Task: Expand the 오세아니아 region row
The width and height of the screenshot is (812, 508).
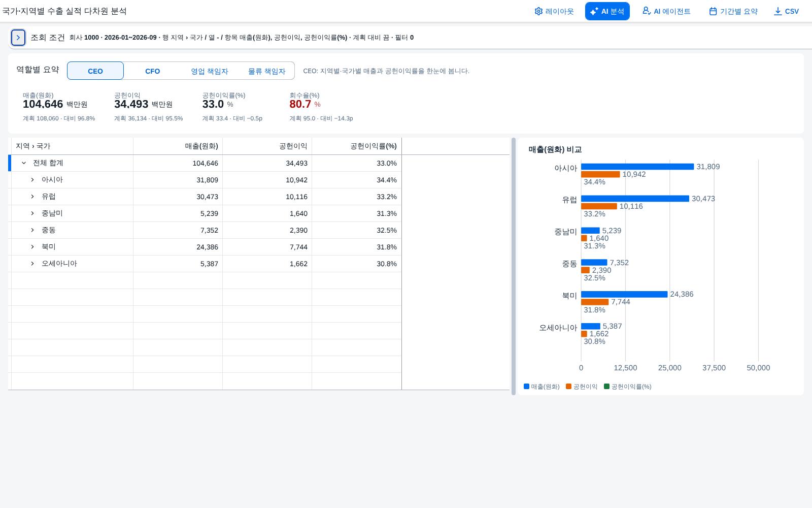Action: tap(32, 264)
